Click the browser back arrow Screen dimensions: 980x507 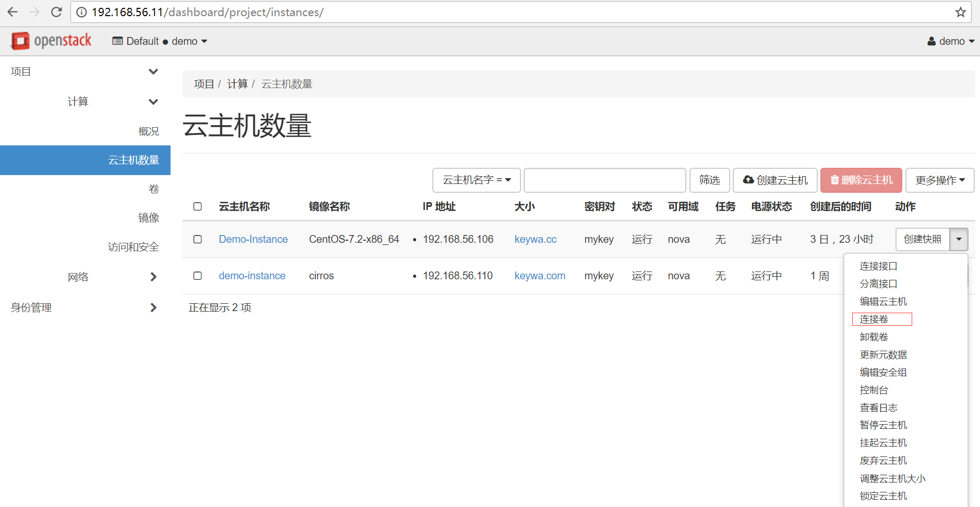[x=13, y=12]
